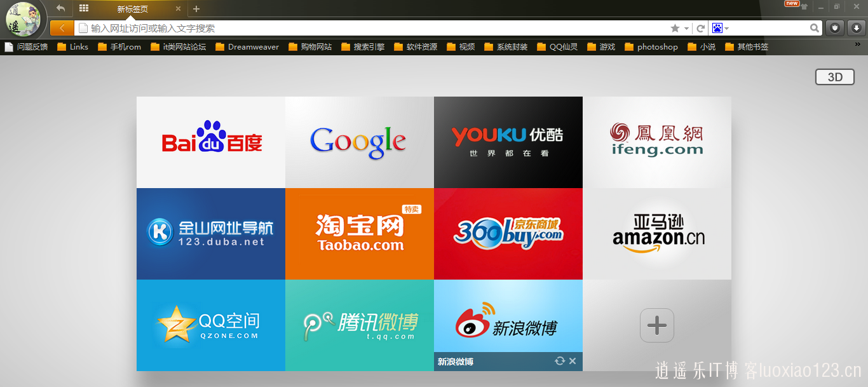The height and width of the screenshot is (387, 868).
Task: Open the 问题反馈 bookmark
Action: click(26, 46)
